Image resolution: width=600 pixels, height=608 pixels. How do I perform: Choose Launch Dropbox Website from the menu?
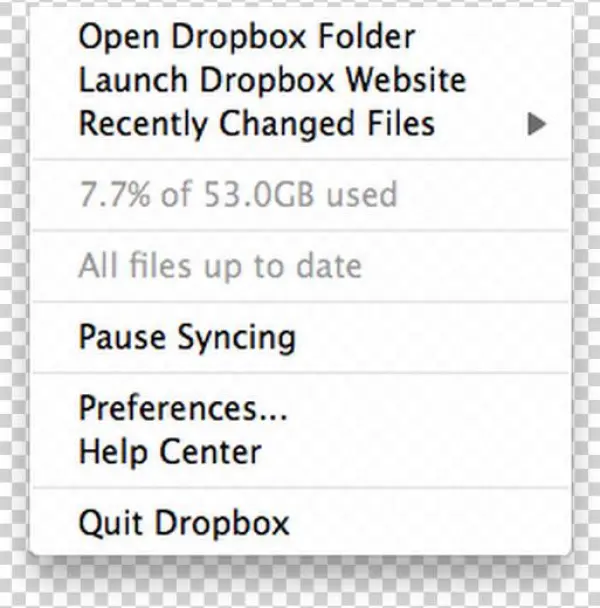point(272,81)
